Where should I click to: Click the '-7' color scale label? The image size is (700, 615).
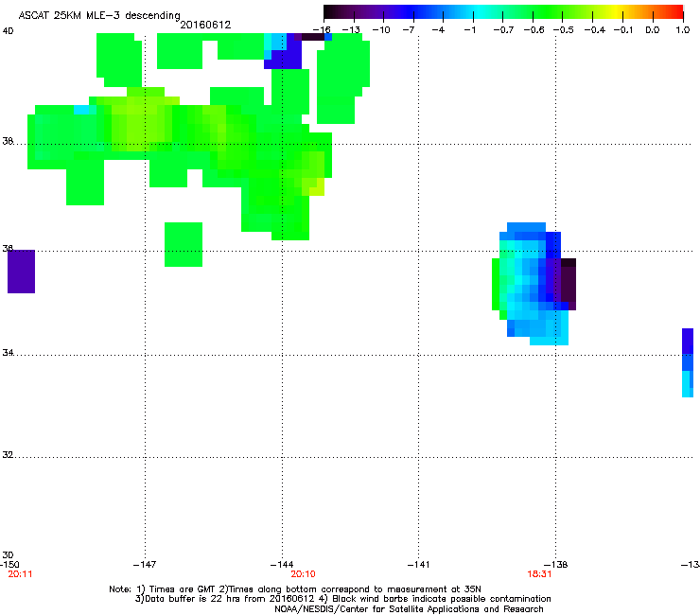click(x=409, y=30)
